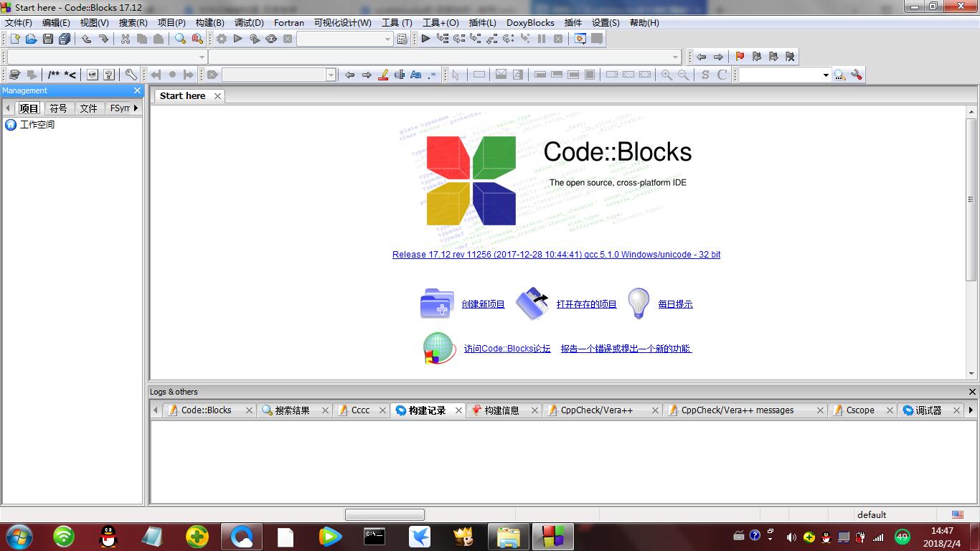The width and height of the screenshot is (980, 551).
Task: Click the Replace icon in the toolbar
Action: (197, 39)
